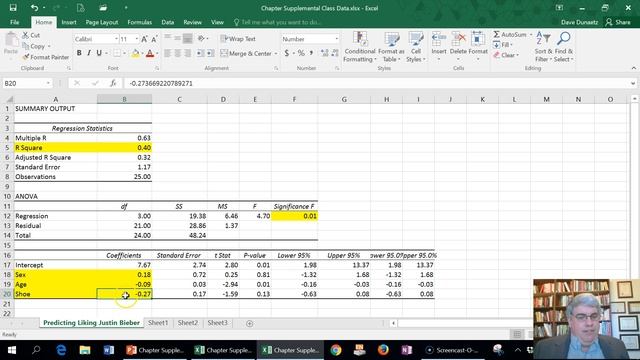The image size is (640, 360).
Task: Click Format as Table icon
Action: coord(391,47)
